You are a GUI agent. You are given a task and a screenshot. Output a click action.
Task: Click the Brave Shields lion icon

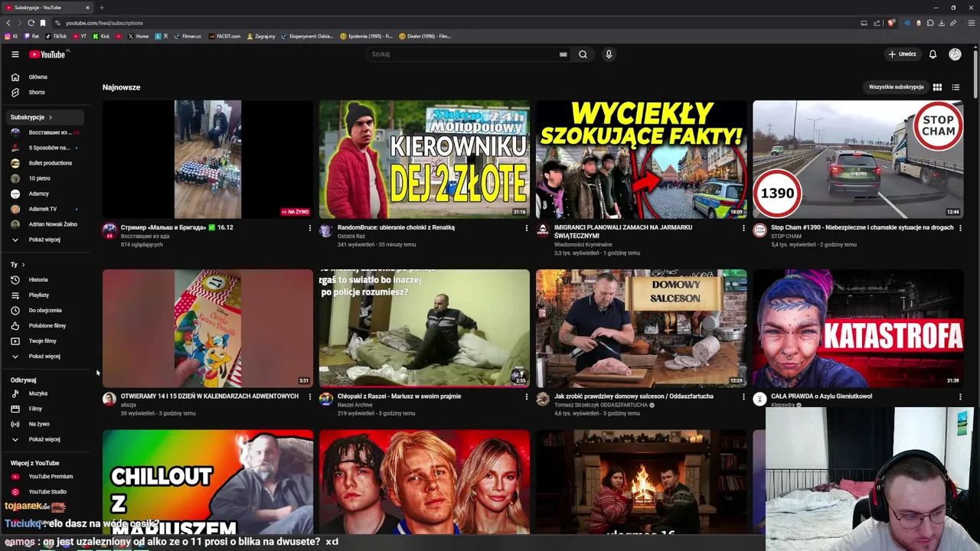point(891,23)
